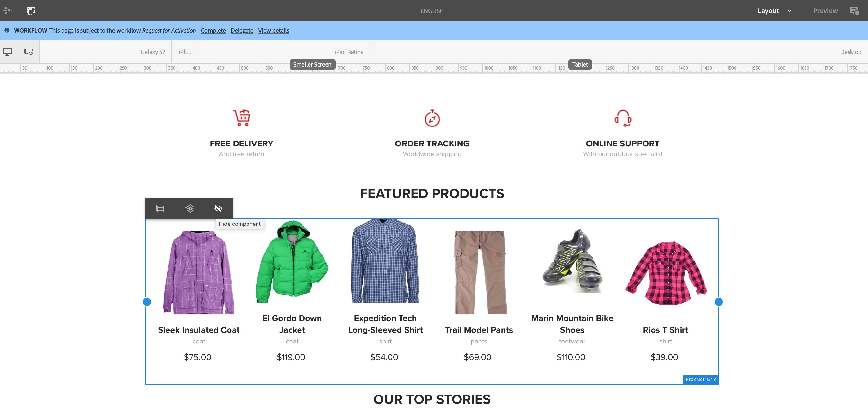Click the parent selection icon in component toolbar
Screen dimensions: 868x414
[160, 208]
